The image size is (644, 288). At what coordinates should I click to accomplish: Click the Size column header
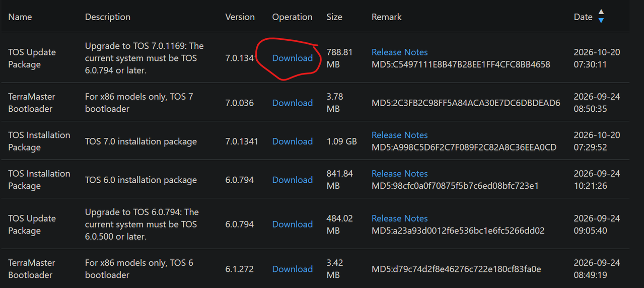334,17
